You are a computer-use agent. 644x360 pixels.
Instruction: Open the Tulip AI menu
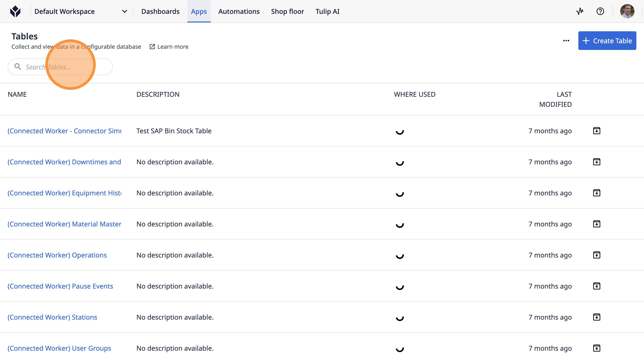(x=327, y=11)
